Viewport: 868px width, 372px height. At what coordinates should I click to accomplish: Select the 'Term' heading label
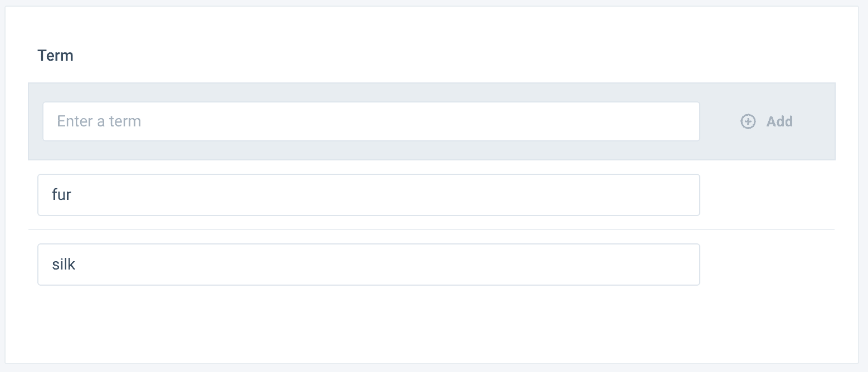tap(55, 56)
